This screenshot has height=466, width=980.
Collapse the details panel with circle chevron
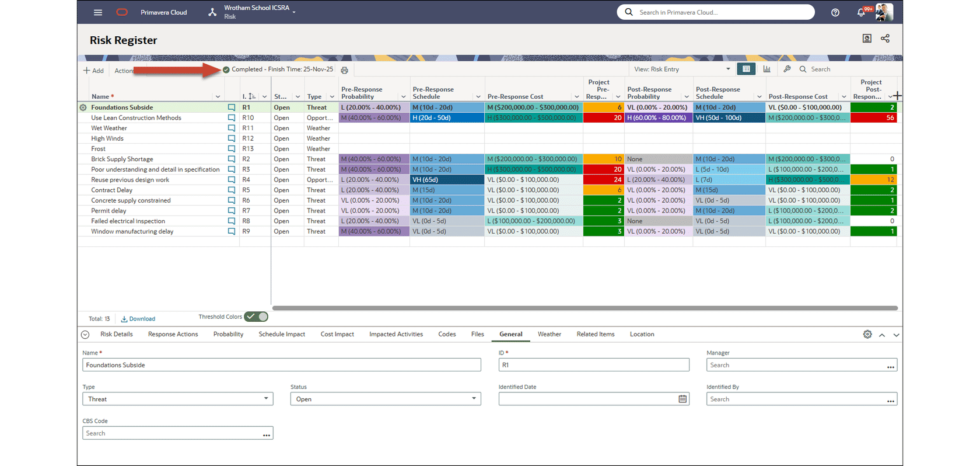coord(85,335)
